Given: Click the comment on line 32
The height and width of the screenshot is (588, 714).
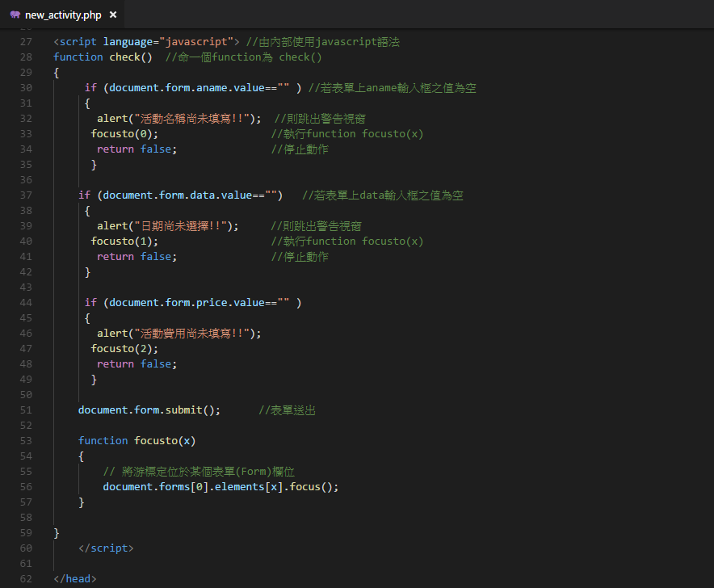Looking at the screenshot, I should tap(320, 119).
